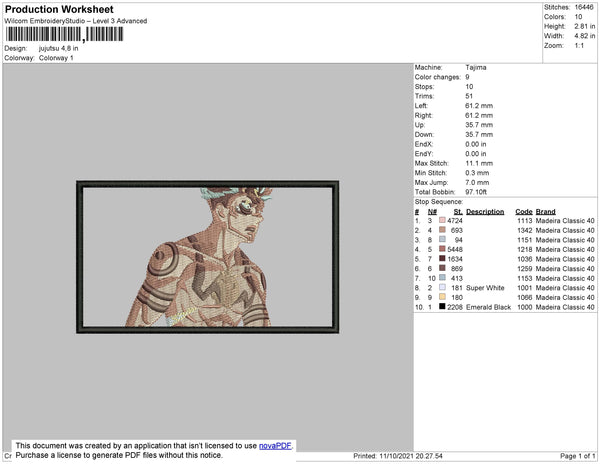
Task: Select Emerald Black swatch in stop 10
Action: [x=442, y=306]
